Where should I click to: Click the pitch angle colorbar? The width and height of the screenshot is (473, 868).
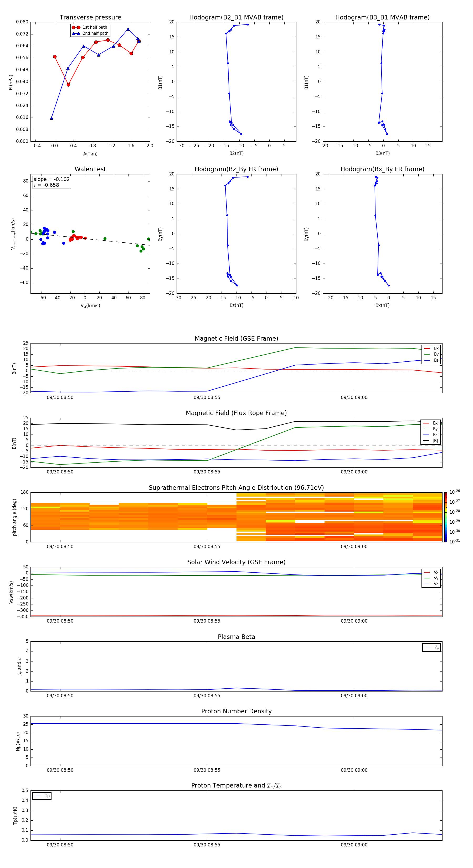click(x=446, y=517)
